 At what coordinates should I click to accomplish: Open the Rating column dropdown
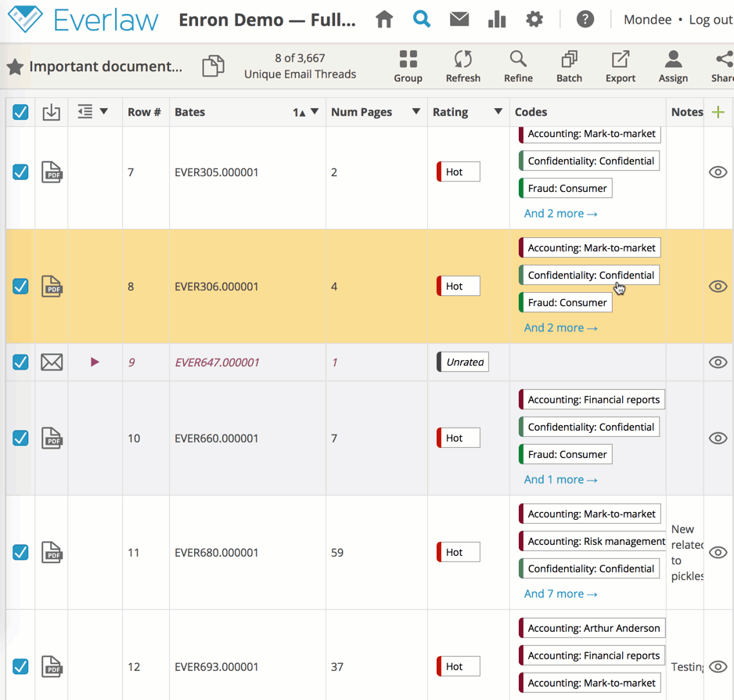pyautogui.click(x=498, y=111)
